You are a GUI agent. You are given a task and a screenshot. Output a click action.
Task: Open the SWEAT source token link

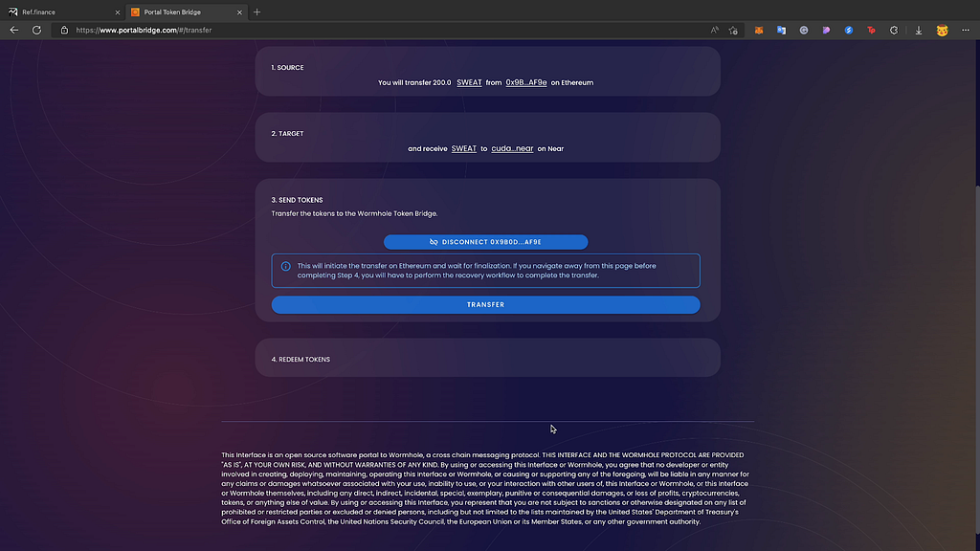coord(469,82)
